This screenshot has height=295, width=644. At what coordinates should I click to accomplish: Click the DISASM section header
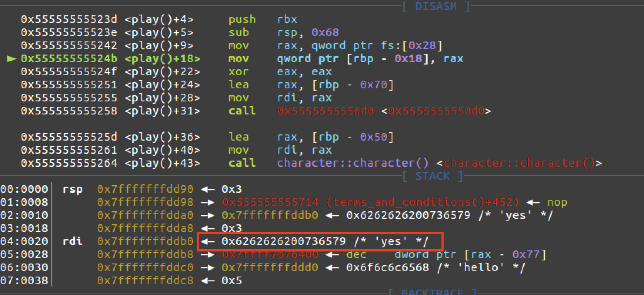[x=436, y=6]
